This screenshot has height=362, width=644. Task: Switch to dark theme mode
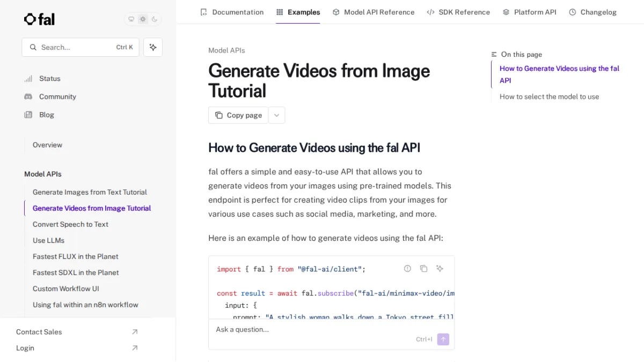pyautogui.click(x=155, y=19)
